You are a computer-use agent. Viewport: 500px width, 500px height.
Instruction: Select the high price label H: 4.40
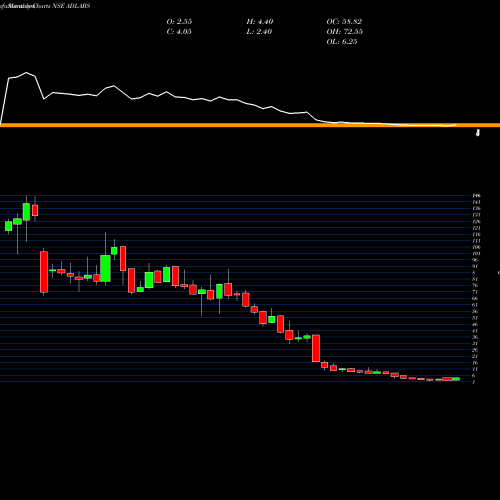[x=260, y=22]
